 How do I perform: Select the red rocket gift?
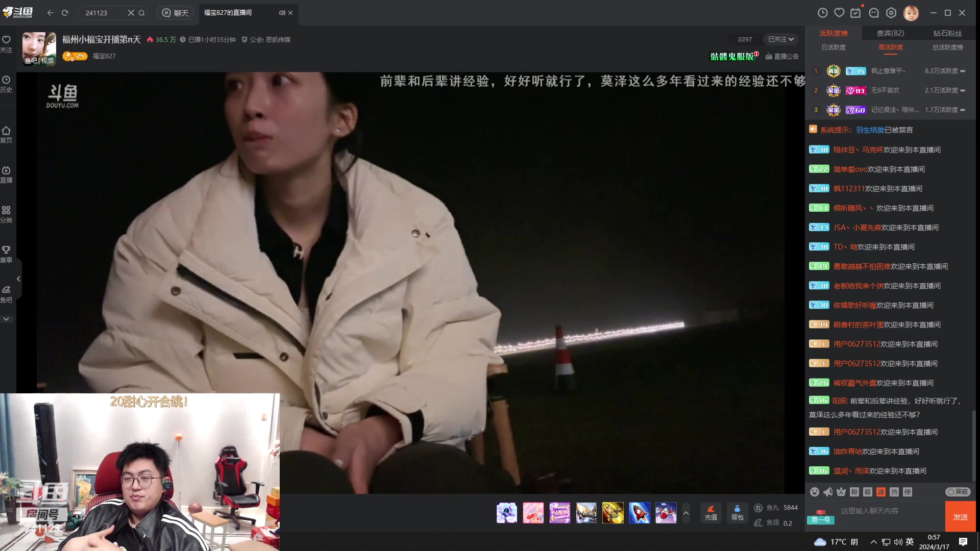pyautogui.click(x=639, y=513)
